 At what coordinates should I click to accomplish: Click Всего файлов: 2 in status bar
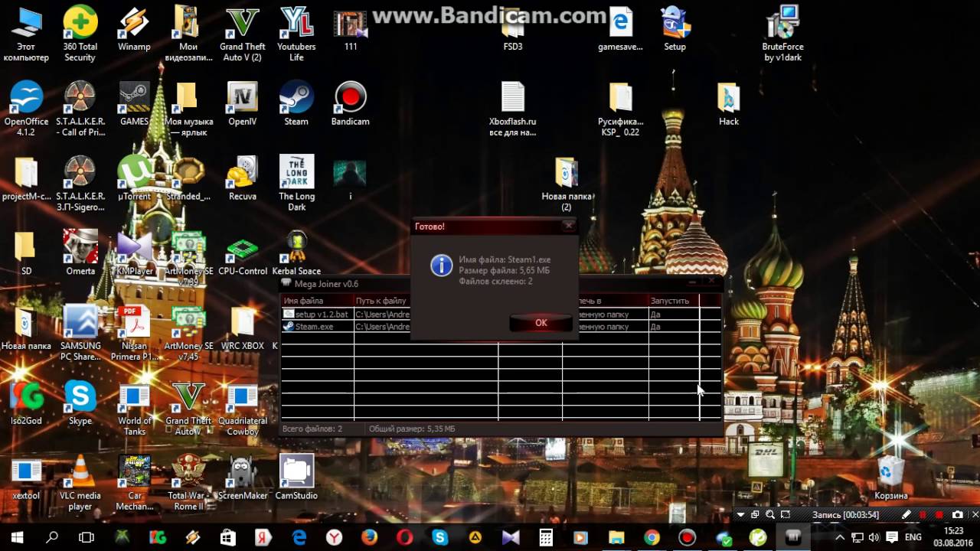click(x=312, y=429)
